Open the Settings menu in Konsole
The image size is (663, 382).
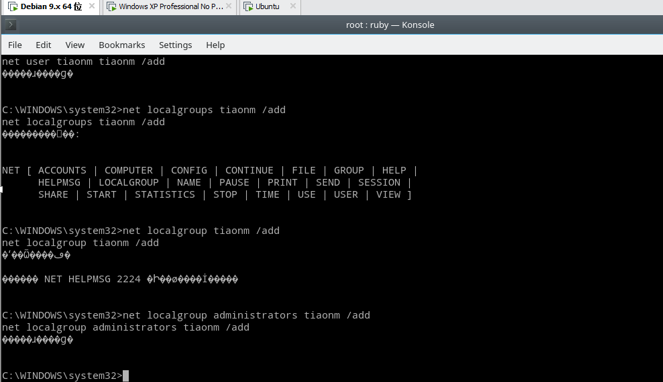click(x=175, y=45)
